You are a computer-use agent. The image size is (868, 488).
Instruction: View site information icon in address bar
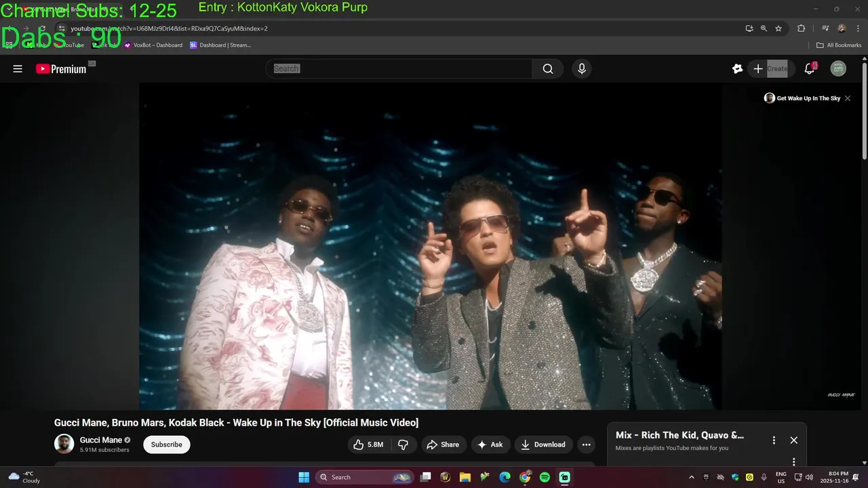coord(62,28)
